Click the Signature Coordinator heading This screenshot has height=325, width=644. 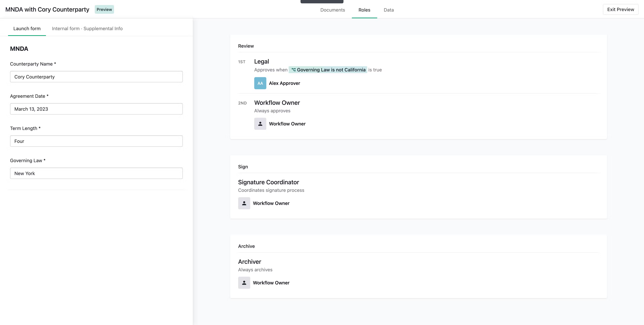point(269,182)
